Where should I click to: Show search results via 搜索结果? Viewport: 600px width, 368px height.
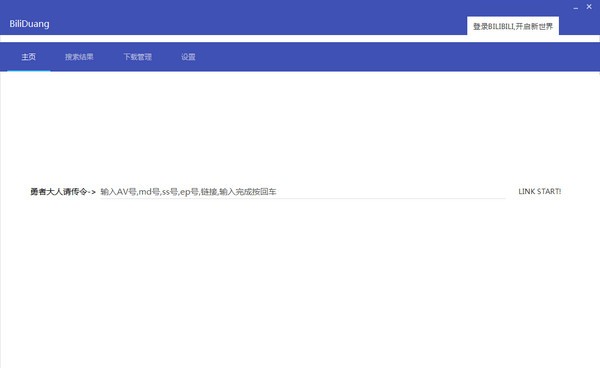pyautogui.click(x=79, y=57)
